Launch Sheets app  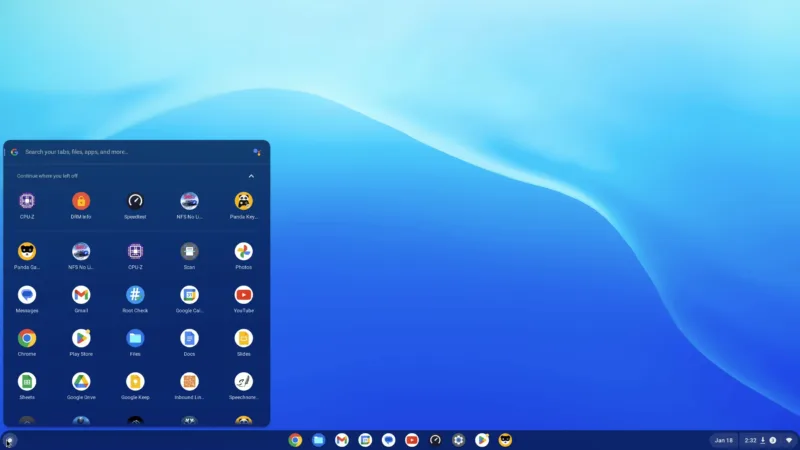click(27, 381)
